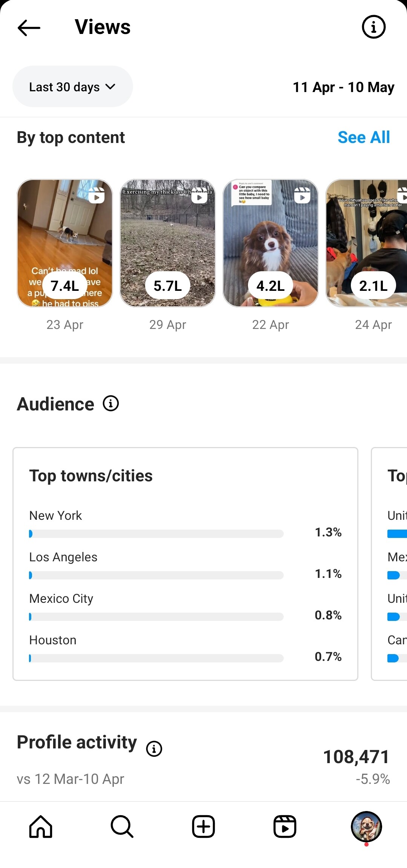Expand the Last 30 days dropdown
Image resolution: width=407 pixels, height=868 pixels.
[x=73, y=87]
